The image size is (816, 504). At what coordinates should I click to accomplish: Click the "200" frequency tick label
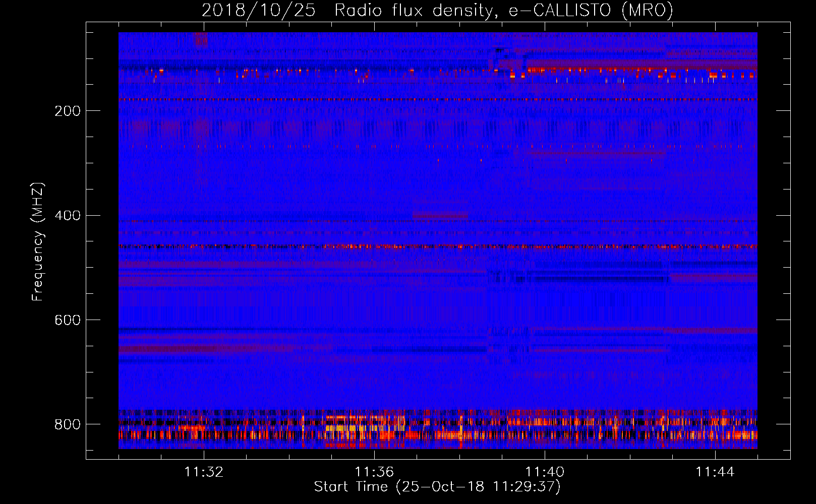68,111
